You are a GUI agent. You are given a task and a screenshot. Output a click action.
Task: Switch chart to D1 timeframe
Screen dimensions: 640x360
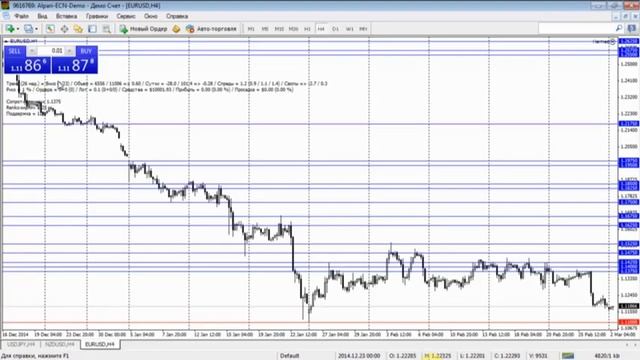[336, 29]
